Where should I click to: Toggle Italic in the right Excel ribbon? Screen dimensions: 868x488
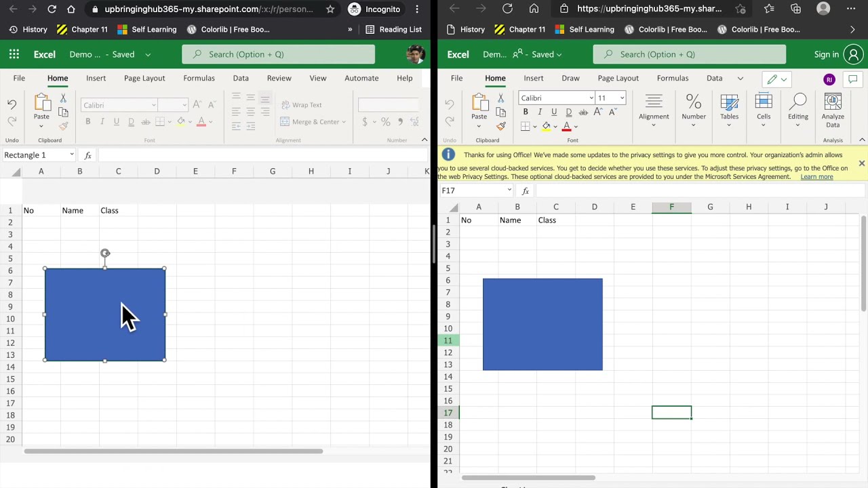[540, 112]
